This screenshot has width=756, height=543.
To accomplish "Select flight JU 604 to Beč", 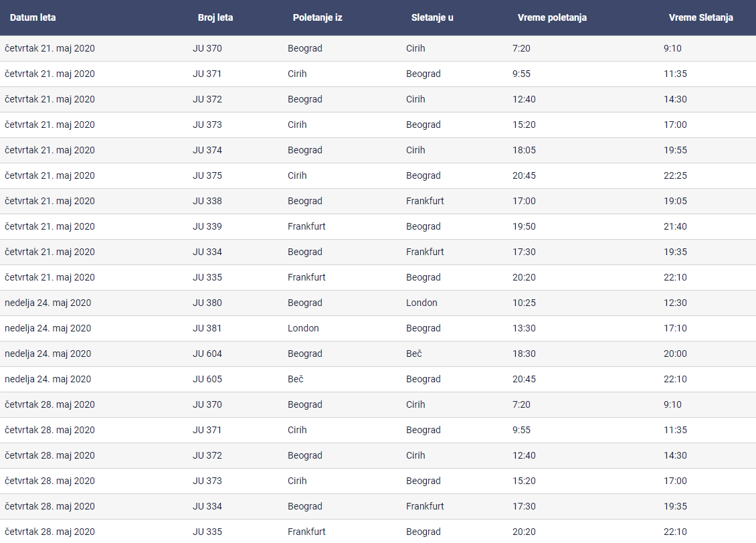I will [x=207, y=354].
